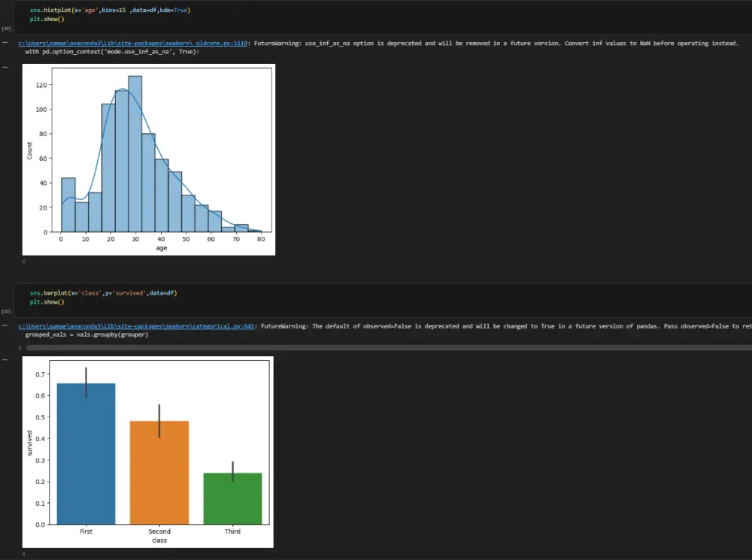
Task: Open output actions ellipsis beside oldcore.py warning
Action: [x=5, y=43]
